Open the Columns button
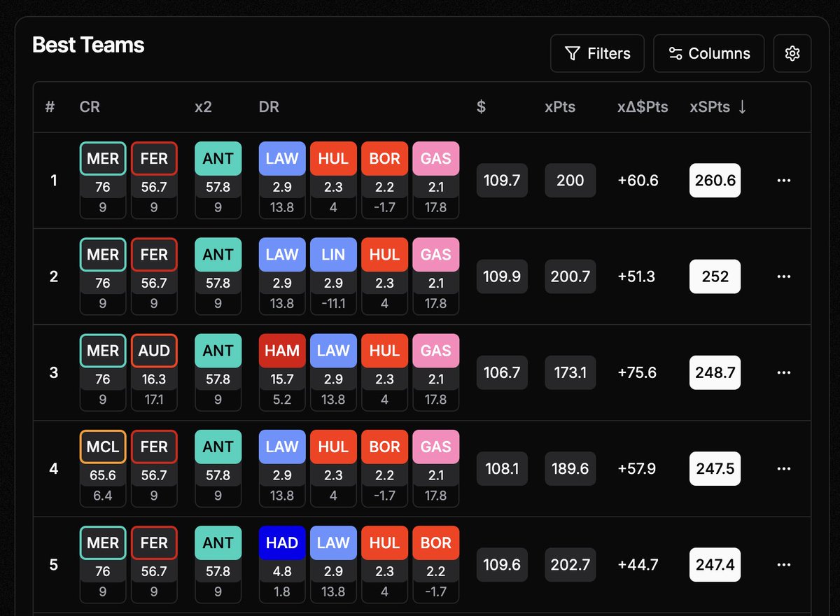The height and width of the screenshot is (616, 840). [708, 53]
